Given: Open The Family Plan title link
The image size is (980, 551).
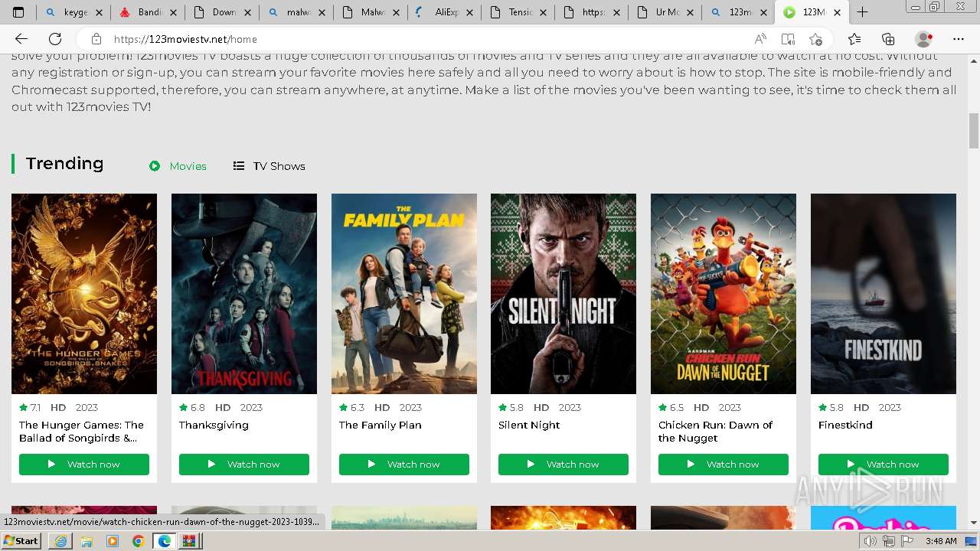Looking at the screenshot, I should pos(381,425).
